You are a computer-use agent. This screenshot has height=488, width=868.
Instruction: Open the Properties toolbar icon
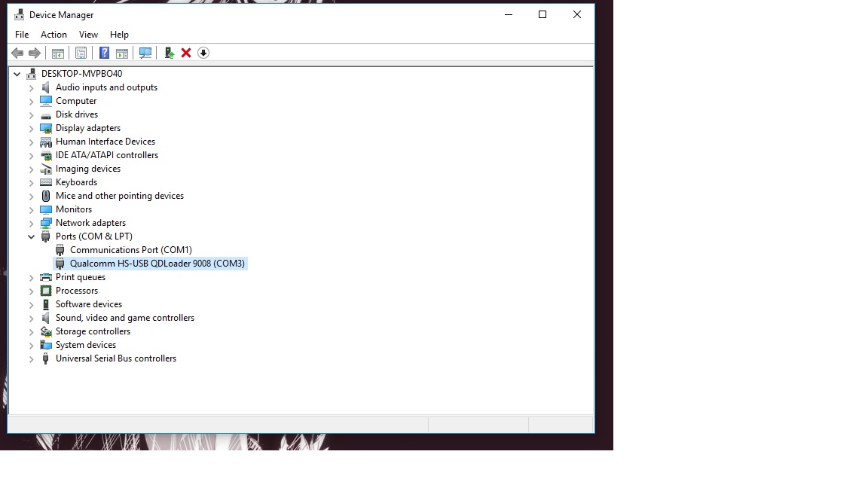click(x=81, y=53)
